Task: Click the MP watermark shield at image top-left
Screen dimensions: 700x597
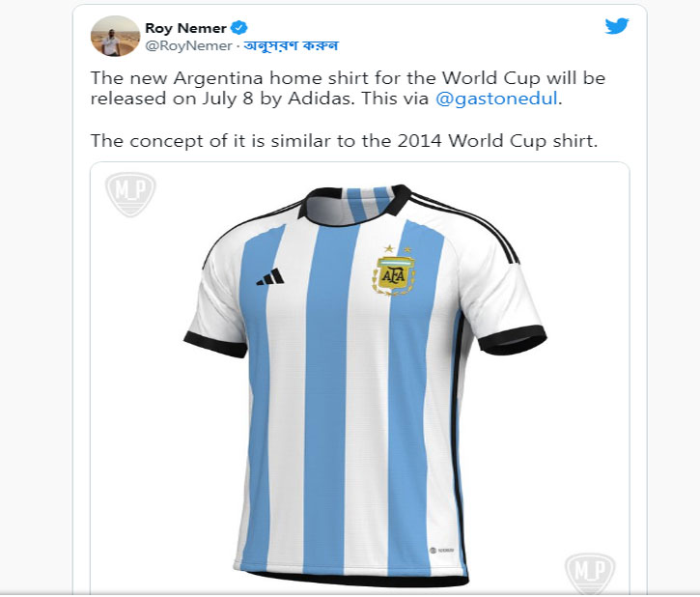Action: (x=130, y=194)
